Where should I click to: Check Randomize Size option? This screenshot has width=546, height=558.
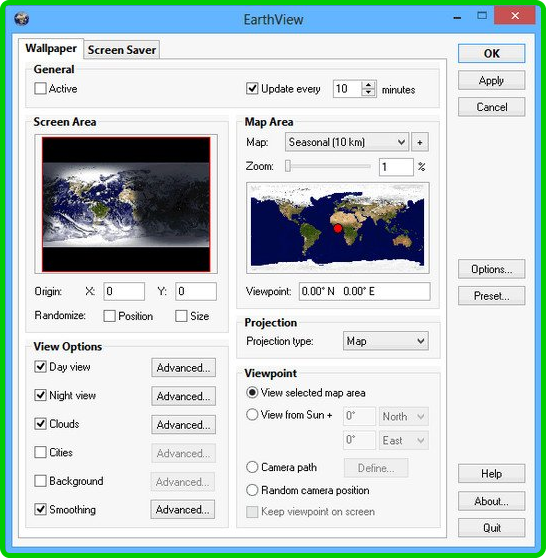click(x=181, y=316)
